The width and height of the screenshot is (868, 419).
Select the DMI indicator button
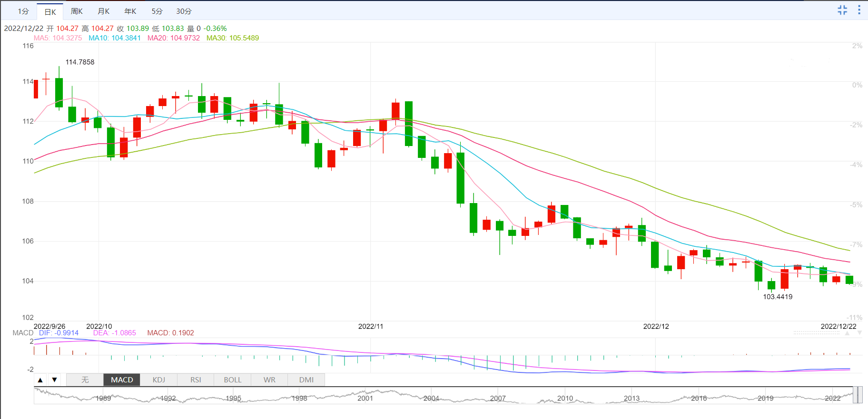306,380
